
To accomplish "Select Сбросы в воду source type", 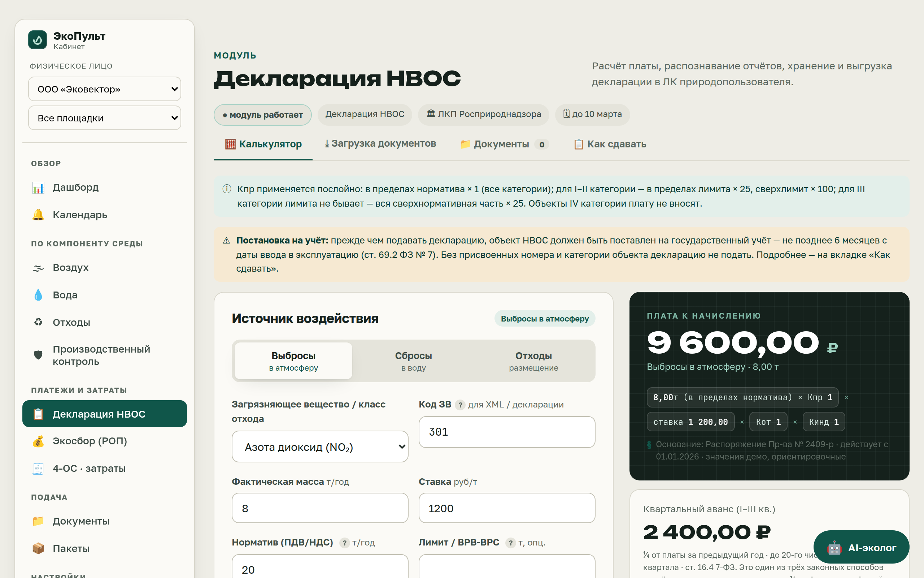I will 414,361.
